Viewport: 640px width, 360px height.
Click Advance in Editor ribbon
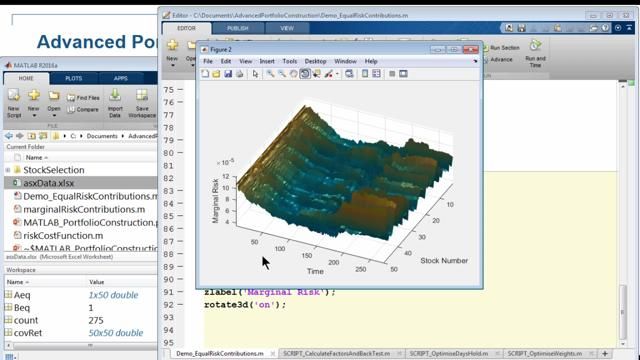coord(498,60)
